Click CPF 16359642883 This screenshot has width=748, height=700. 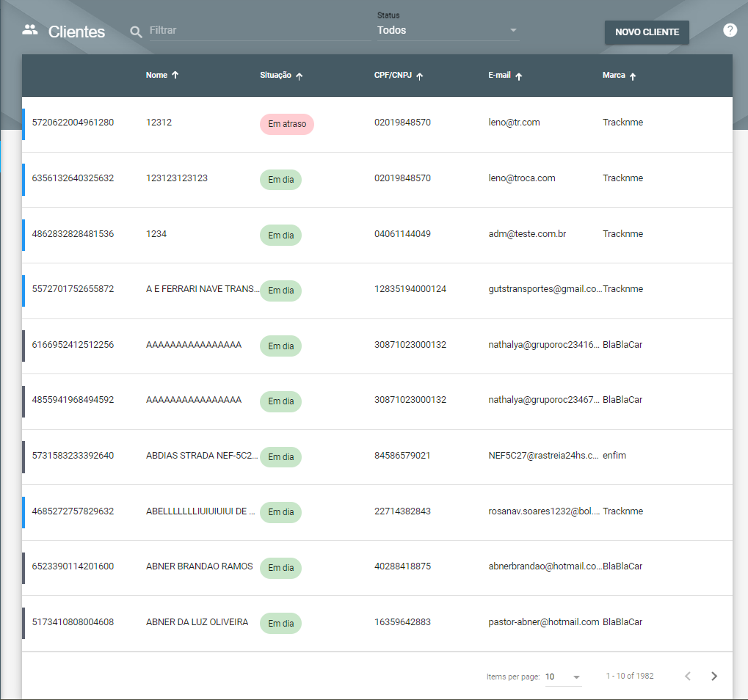tap(402, 622)
